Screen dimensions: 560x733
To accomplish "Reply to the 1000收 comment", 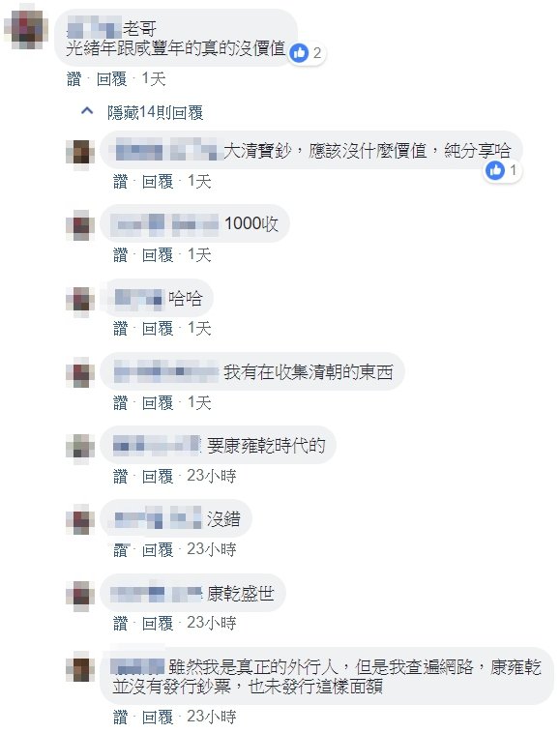I will coord(158,254).
